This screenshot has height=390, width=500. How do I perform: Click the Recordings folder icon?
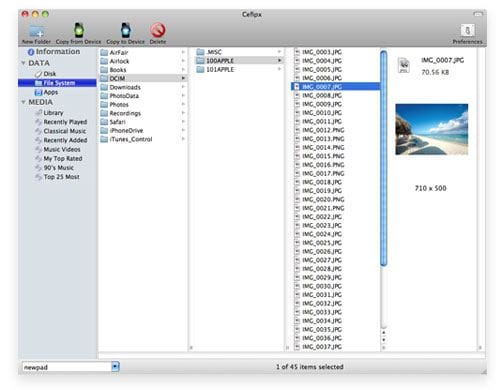[104, 113]
